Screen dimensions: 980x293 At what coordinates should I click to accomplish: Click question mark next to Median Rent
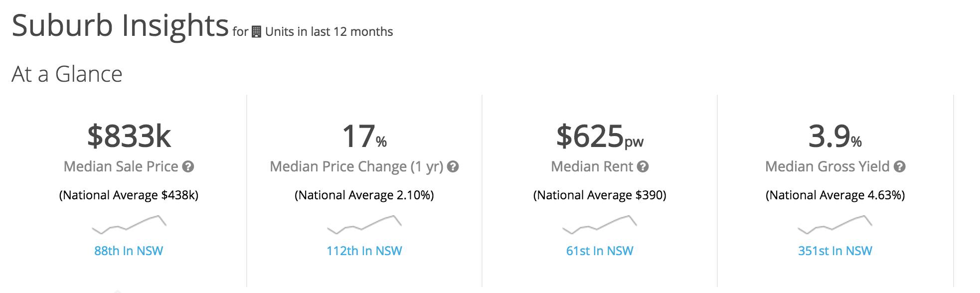pyautogui.click(x=643, y=167)
